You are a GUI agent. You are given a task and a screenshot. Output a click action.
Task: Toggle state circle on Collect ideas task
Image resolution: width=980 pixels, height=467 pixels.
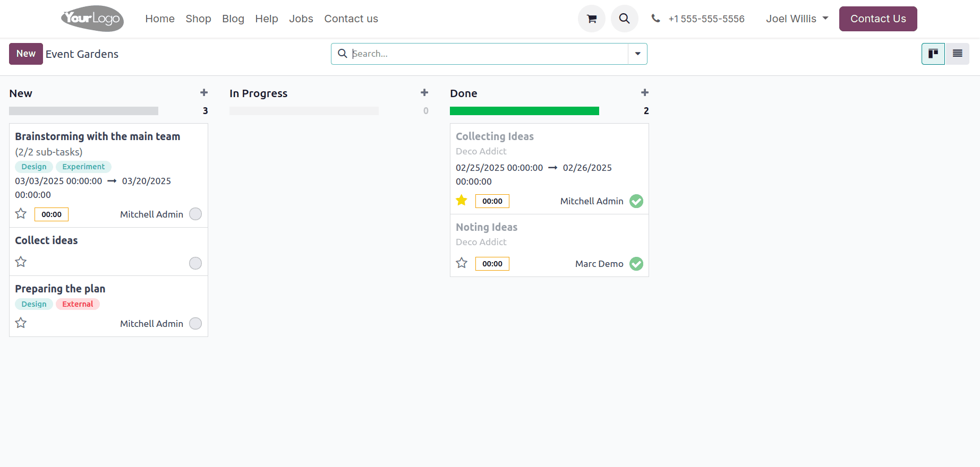(195, 263)
